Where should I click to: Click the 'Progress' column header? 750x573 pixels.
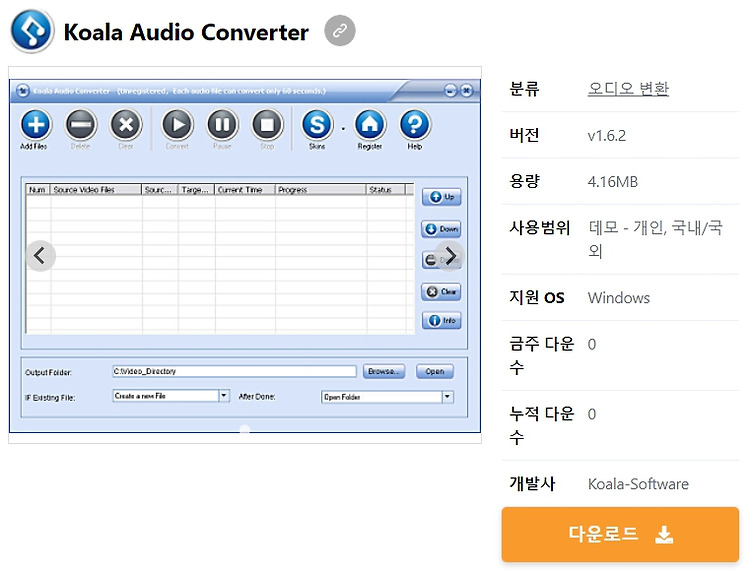[321, 190]
